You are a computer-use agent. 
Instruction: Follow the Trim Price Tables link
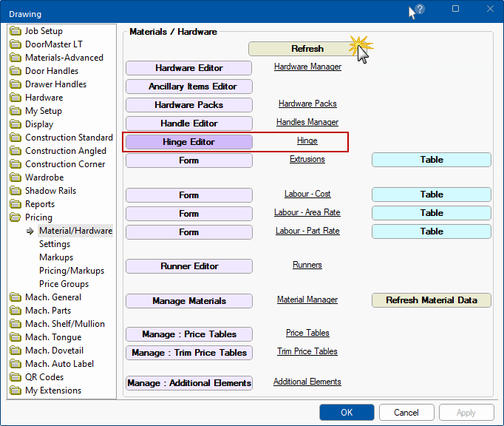[x=307, y=351]
